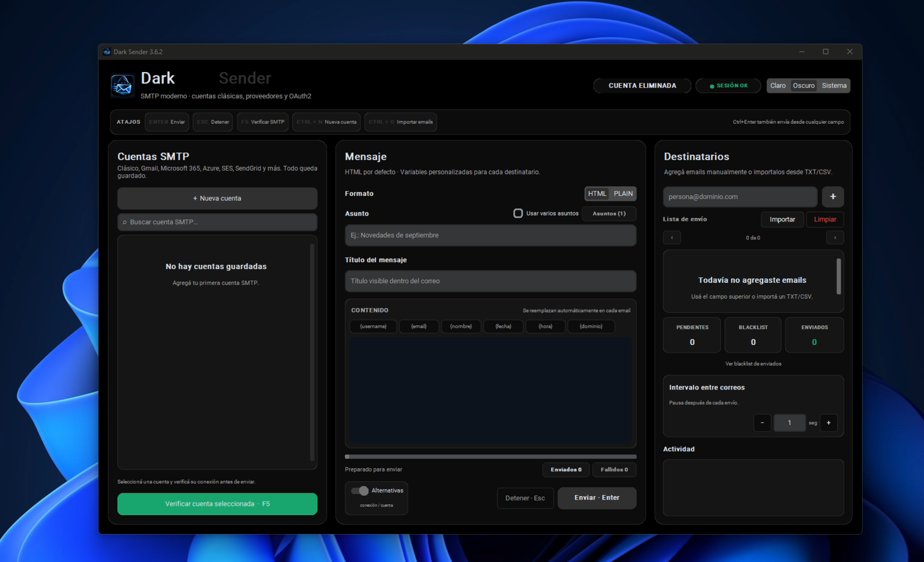Click the Enviados 0 counter badge

pyautogui.click(x=566, y=470)
